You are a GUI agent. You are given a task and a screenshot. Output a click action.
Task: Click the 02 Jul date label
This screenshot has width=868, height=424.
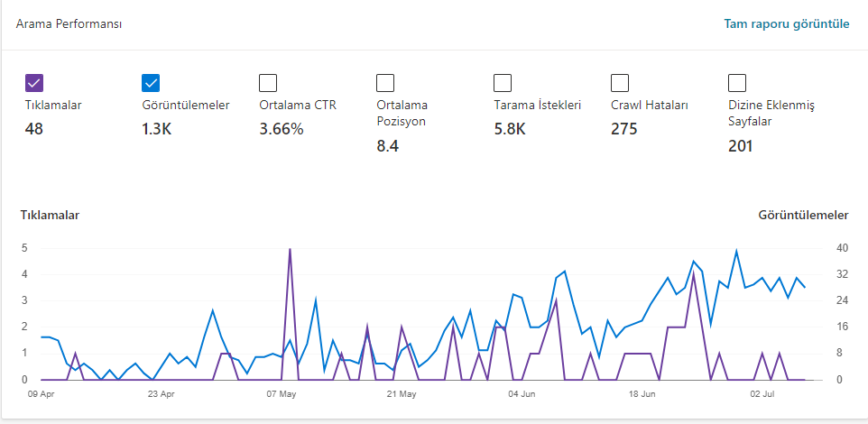(762, 394)
